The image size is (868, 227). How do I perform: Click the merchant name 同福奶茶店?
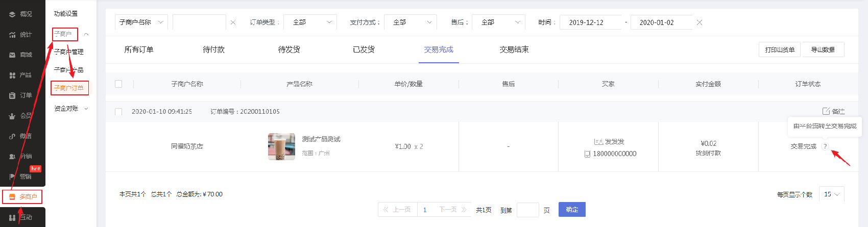[x=187, y=146]
